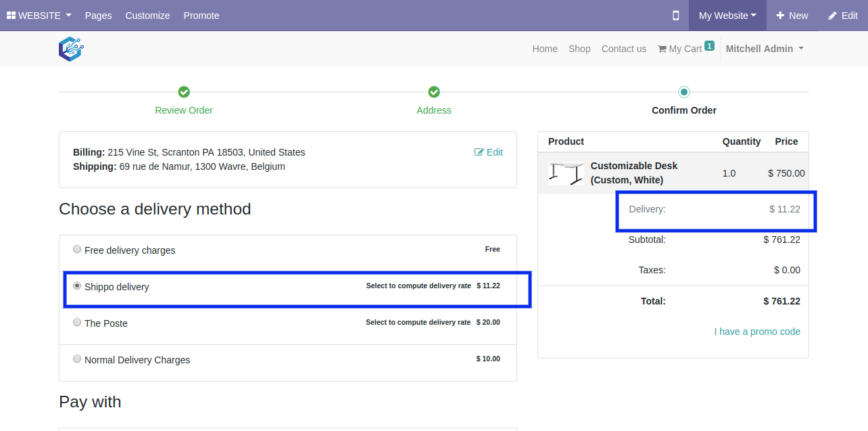Open the Promote menu

(201, 16)
